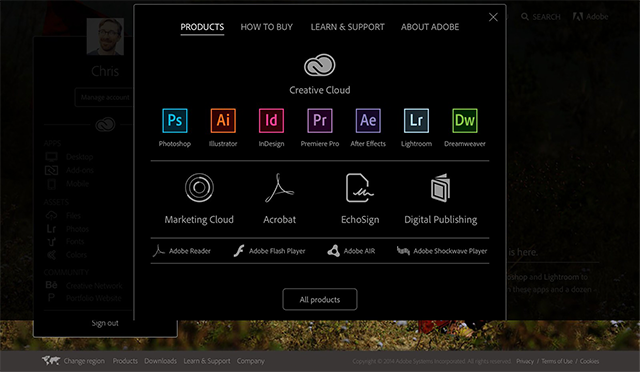Open Colors in the sidebar
This screenshot has height=372, width=640.
pos(76,255)
